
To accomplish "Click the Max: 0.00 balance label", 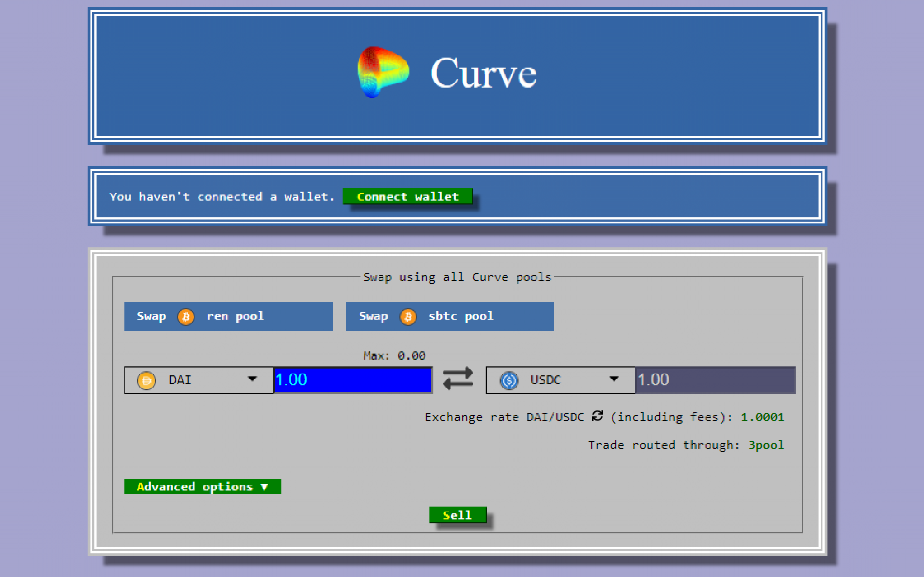I will coord(394,355).
